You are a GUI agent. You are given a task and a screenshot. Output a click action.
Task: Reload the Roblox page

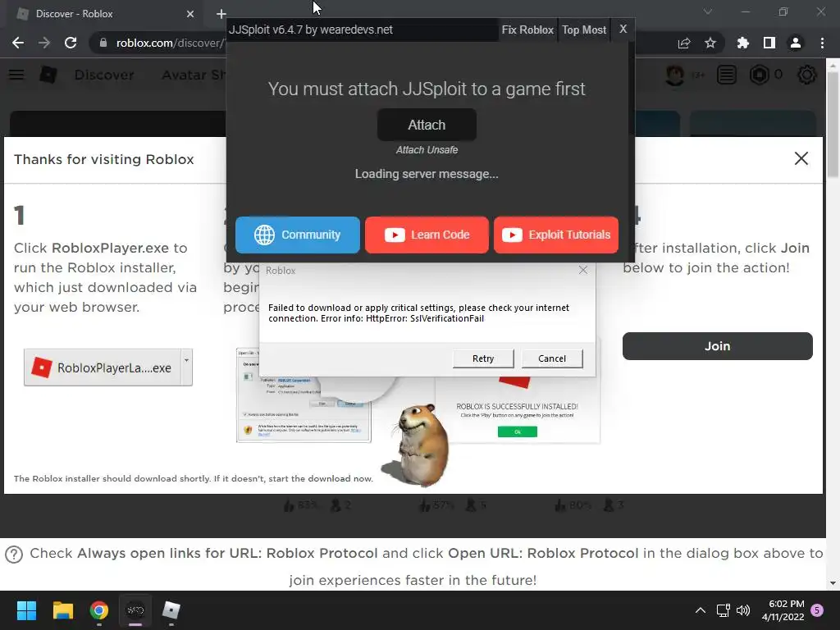click(71, 43)
